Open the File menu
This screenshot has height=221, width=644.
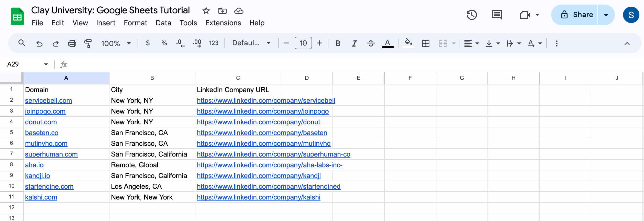pyautogui.click(x=37, y=23)
